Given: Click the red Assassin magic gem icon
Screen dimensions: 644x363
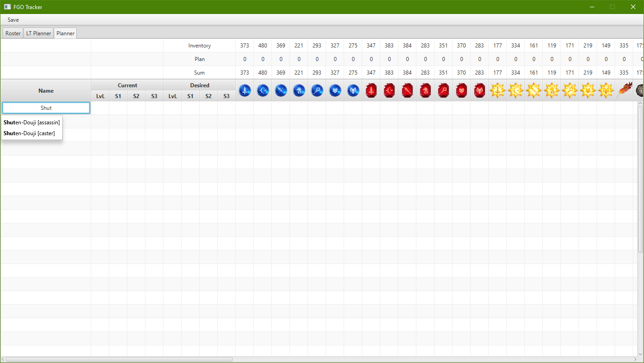Looking at the screenshot, I should coord(462,90).
